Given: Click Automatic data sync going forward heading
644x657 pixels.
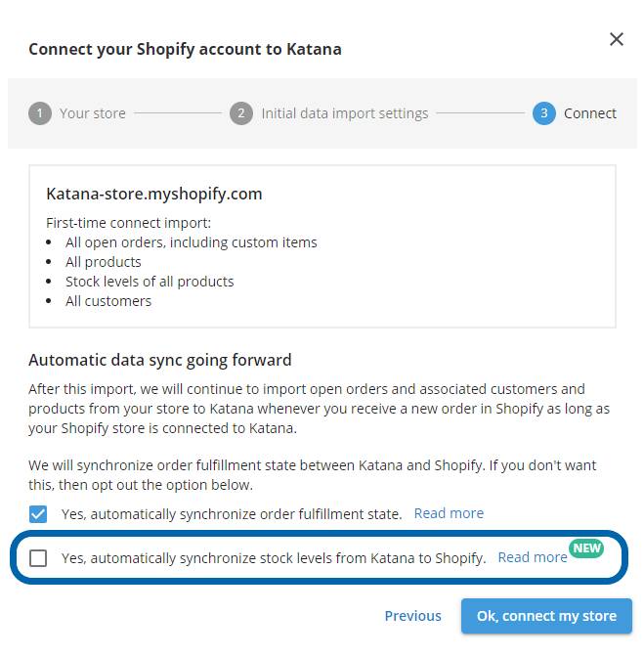Looking at the screenshot, I should pyautogui.click(x=159, y=360).
